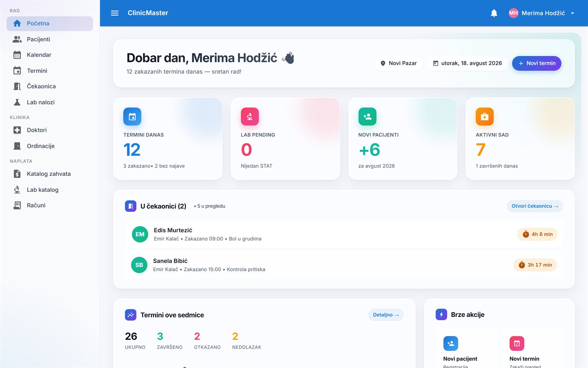Click the Termini ove sedmice chart icon
The width and height of the screenshot is (588, 368).
point(130,315)
